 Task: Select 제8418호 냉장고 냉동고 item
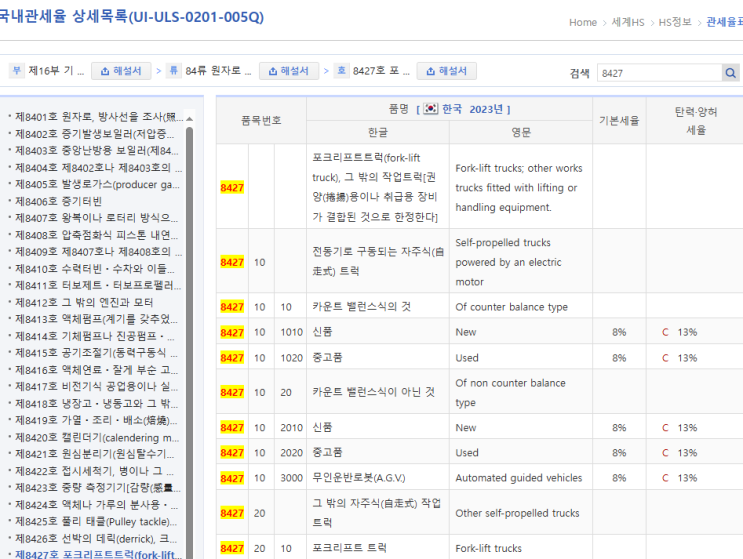tap(96, 404)
